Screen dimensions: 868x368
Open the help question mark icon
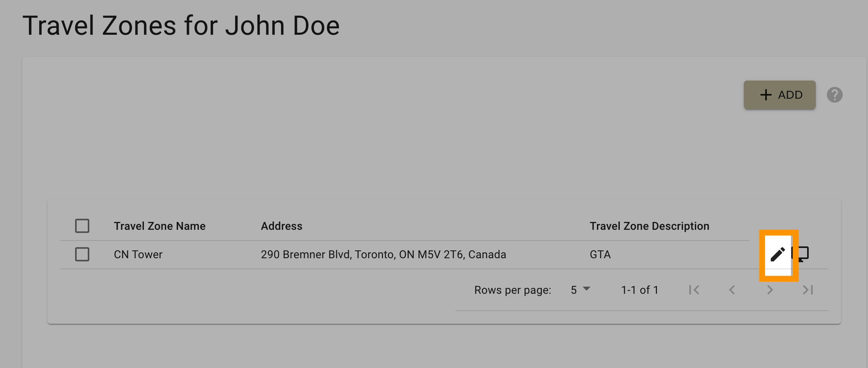point(834,95)
